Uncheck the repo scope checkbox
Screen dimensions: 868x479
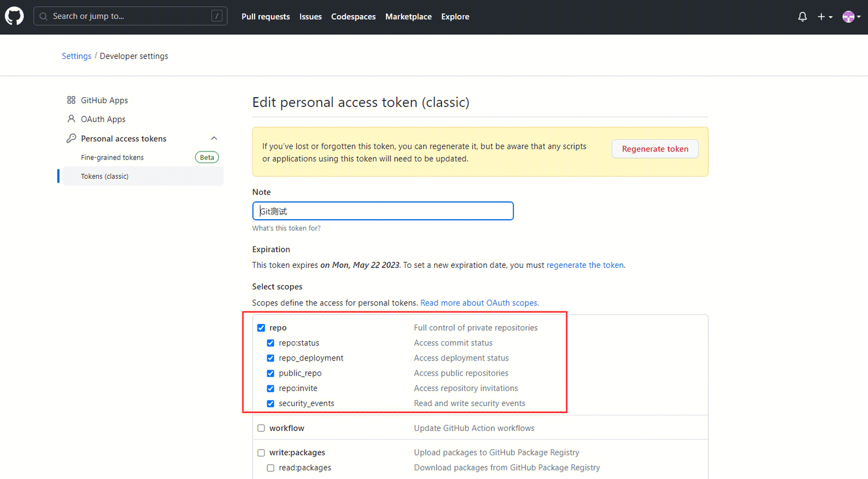click(x=261, y=328)
